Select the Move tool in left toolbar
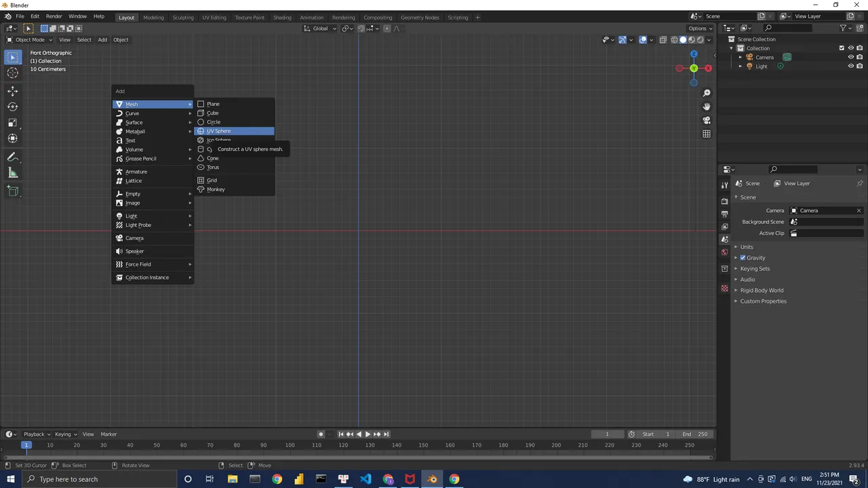The width and height of the screenshot is (868, 488). (x=13, y=91)
